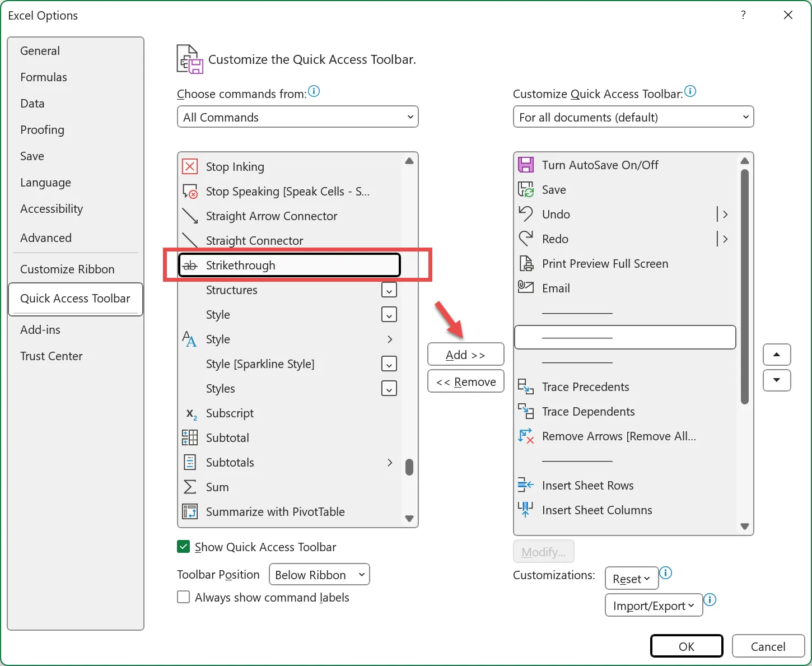Click the Move Up arrow button
The image size is (812, 666).
pos(777,355)
